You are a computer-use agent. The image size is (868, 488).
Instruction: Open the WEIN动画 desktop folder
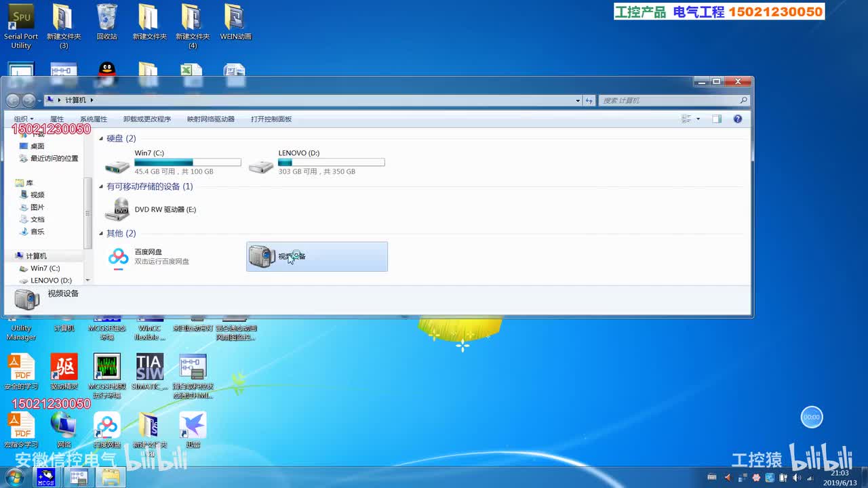click(x=235, y=22)
